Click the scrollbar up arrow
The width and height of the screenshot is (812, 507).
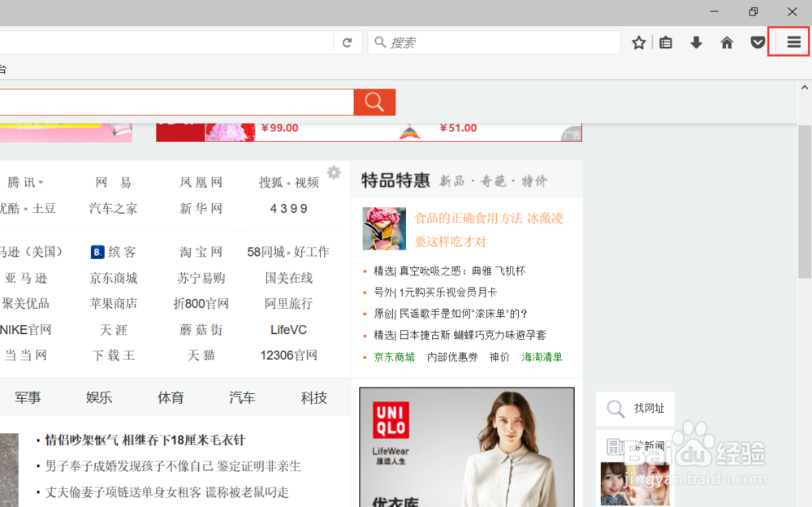pyautogui.click(x=804, y=87)
